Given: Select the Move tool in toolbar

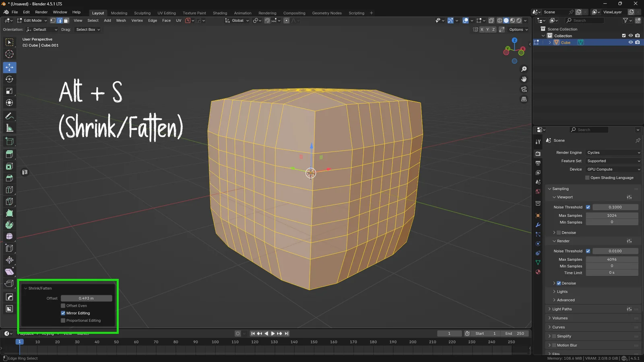Looking at the screenshot, I should (9, 67).
